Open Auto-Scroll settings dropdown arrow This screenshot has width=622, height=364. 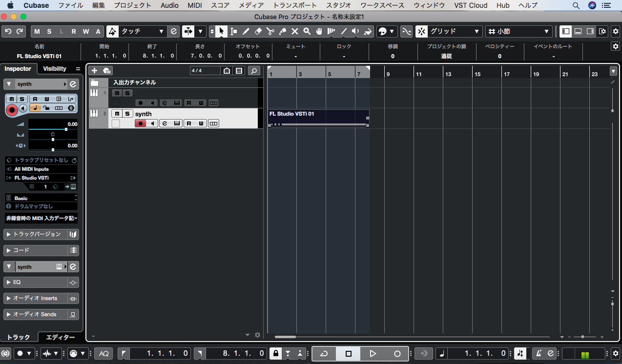tap(201, 31)
